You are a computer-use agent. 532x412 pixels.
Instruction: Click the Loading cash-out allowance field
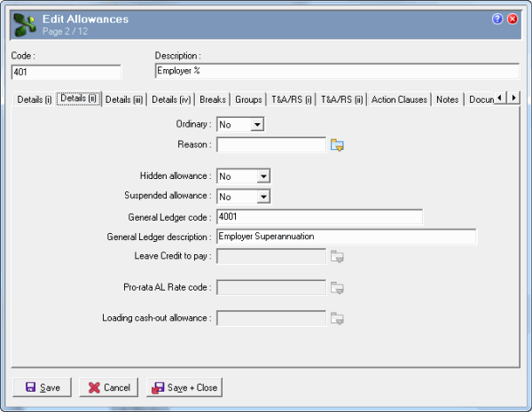[x=271, y=319]
